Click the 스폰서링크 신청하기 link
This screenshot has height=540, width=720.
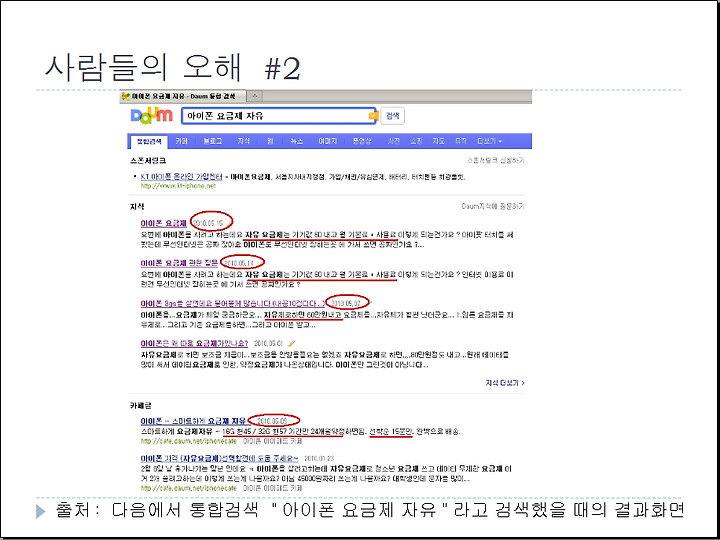495,161
